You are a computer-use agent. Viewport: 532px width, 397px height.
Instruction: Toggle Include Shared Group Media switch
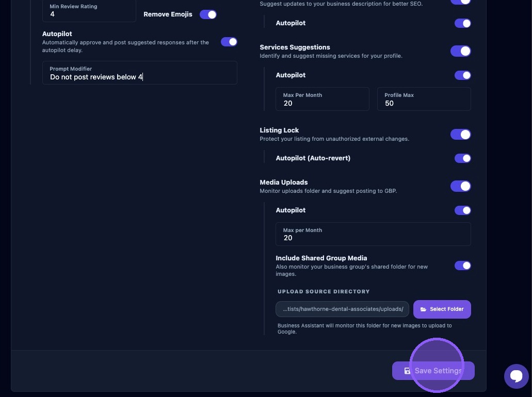pos(463,266)
